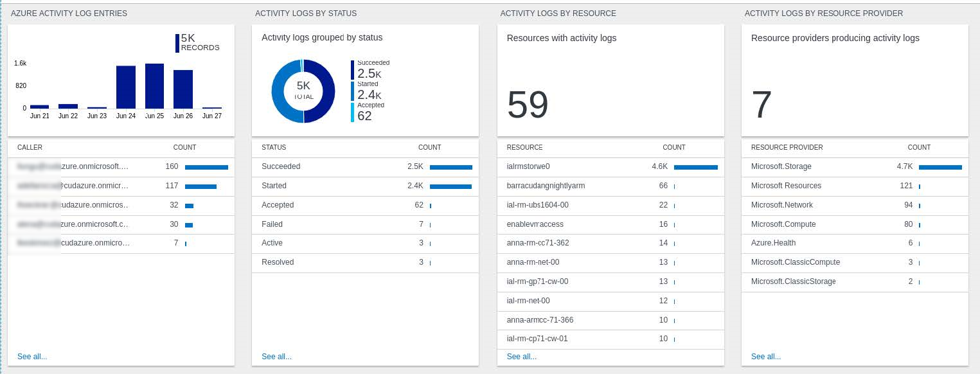Open resource ialrmstorwe0 row
Screen dimensions: 980x374
610,166
